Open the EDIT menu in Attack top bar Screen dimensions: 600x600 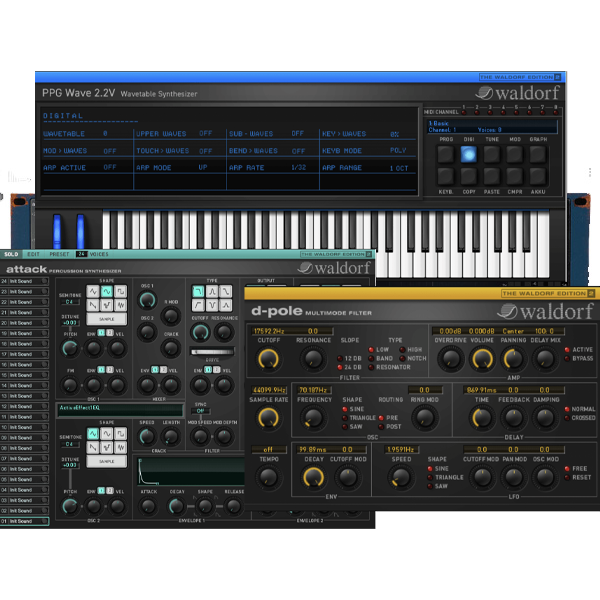point(33,254)
